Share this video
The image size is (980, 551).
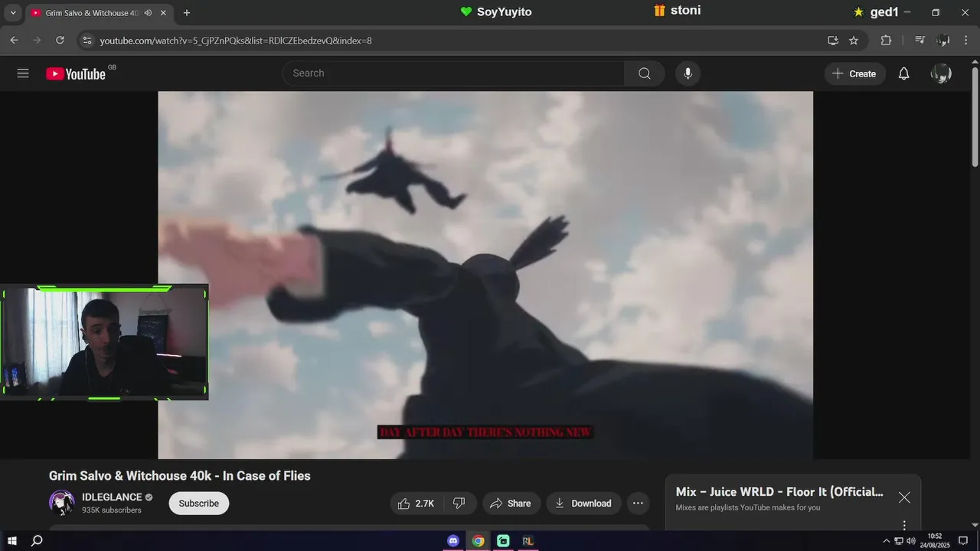[x=511, y=503]
